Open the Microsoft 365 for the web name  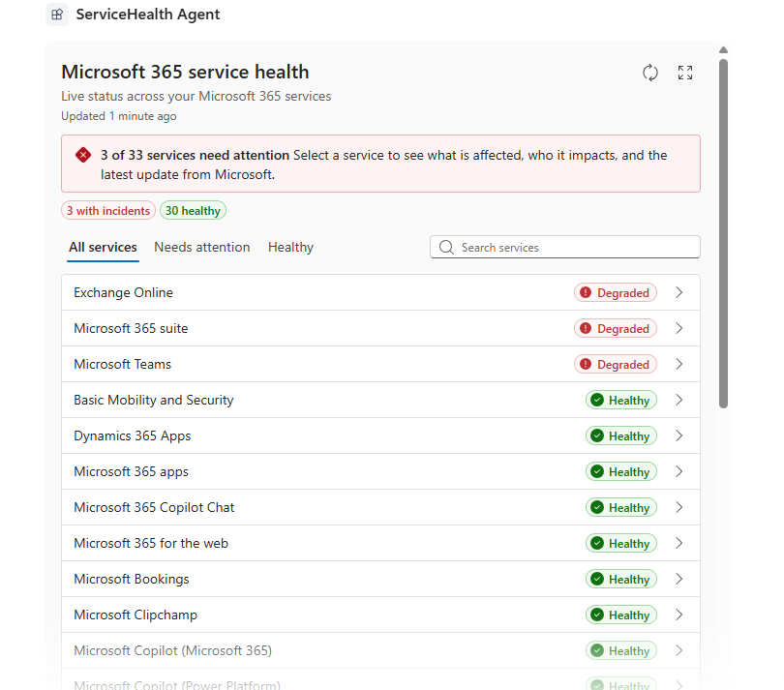[x=151, y=543]
